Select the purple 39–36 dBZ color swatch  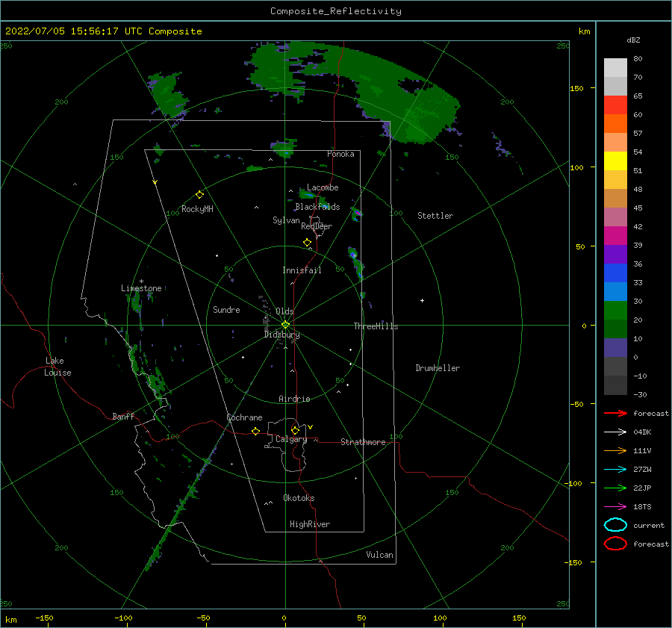(x=615, y=254)
